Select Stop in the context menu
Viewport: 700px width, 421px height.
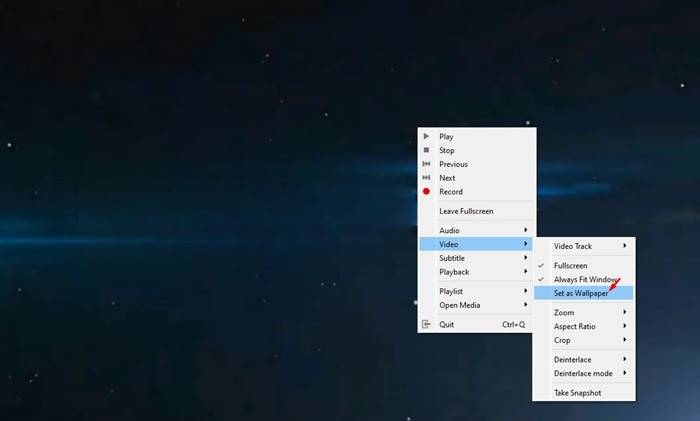[477, 150]
